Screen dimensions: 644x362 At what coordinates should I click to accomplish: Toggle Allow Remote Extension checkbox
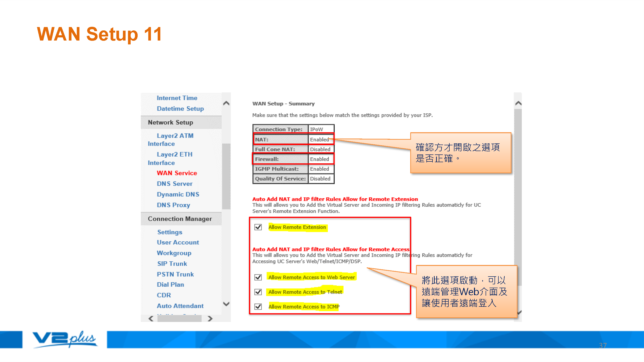258,227
